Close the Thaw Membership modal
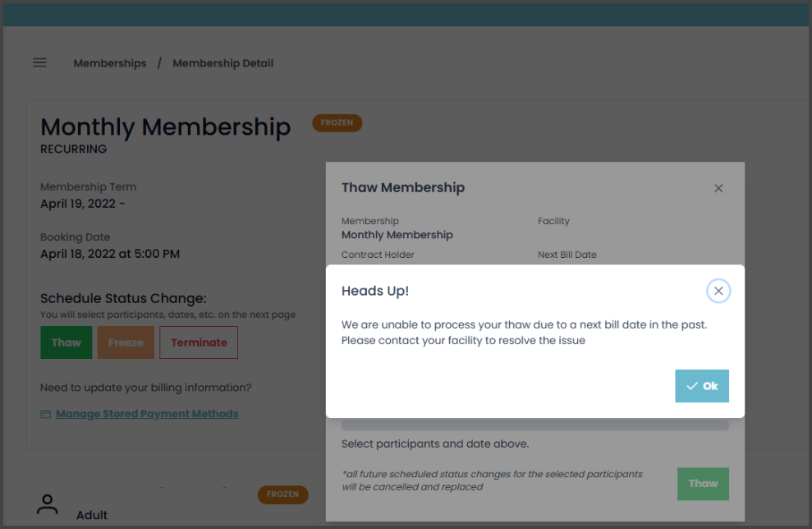Image resolution: width=812 pixels, height=529 pixels. pyautogui.click(x=718, y=188)
